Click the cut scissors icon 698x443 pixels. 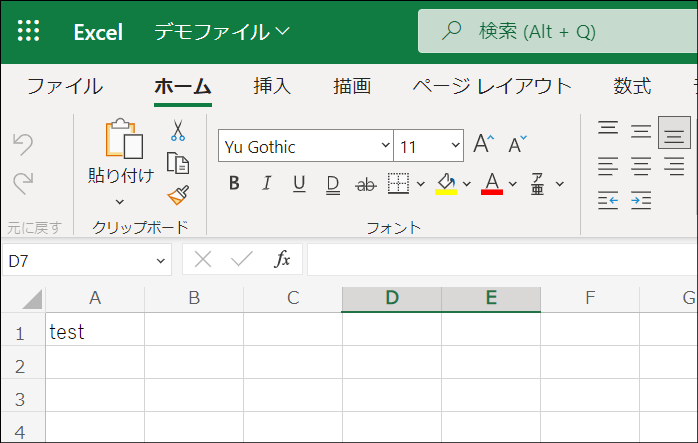[x=178, y=131]
